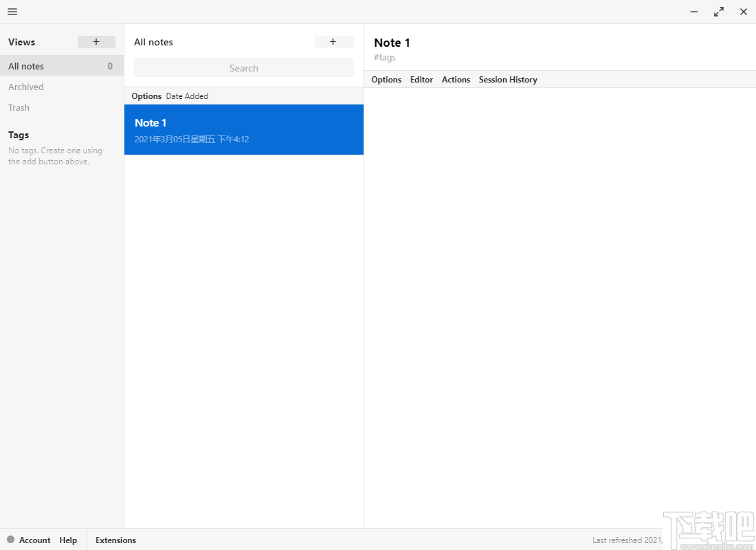Screen dimensions: 756x550
Task: Open the Account panel
Action: point(35,540)
